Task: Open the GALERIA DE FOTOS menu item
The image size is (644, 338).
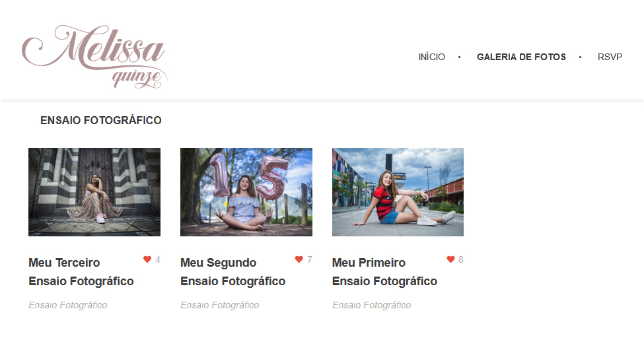Action: coord(521,57)
